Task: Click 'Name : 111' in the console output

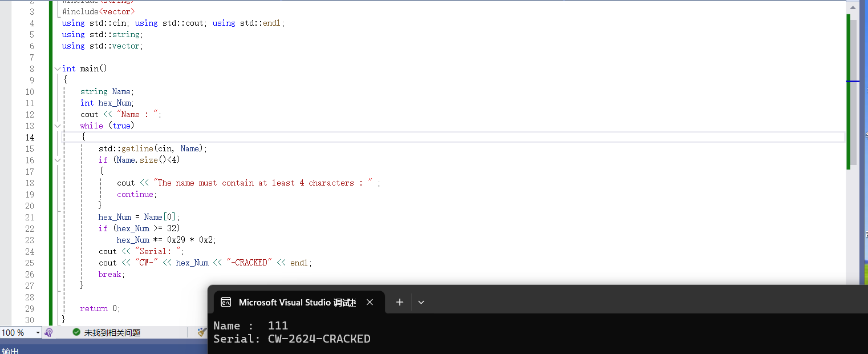Action: 250,325
